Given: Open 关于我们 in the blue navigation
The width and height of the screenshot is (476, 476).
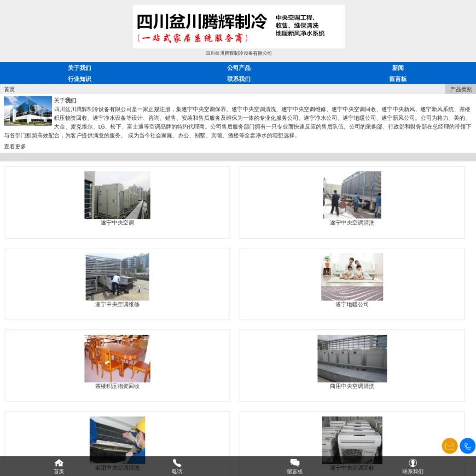Looking at the screenshot, I should pos(79,68).
